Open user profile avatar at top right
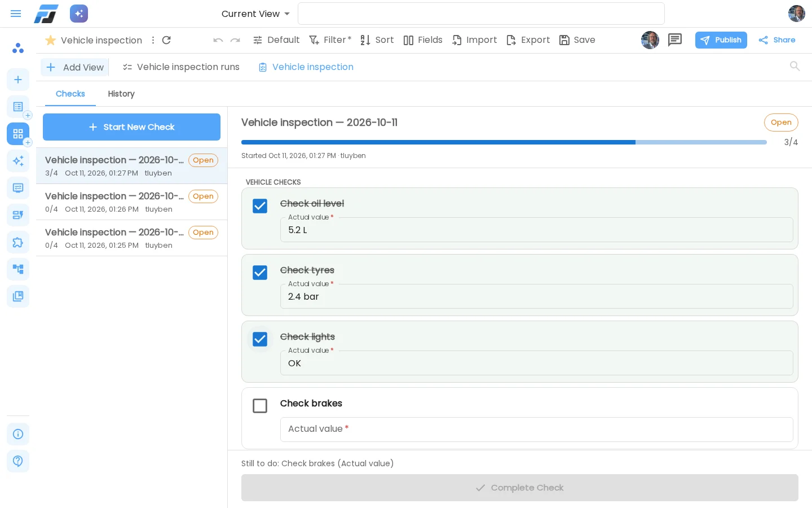Viewport: 812px width, 508px height. 797,14
